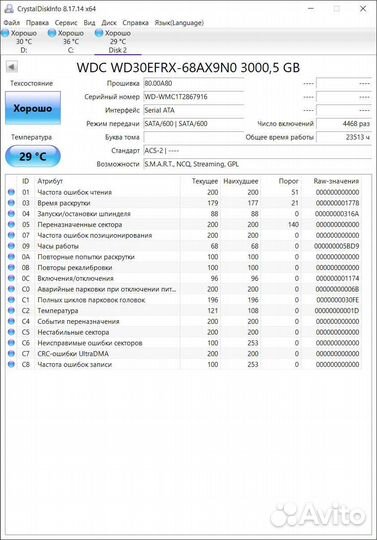Click status icon of attribute 04

(11, 214)
